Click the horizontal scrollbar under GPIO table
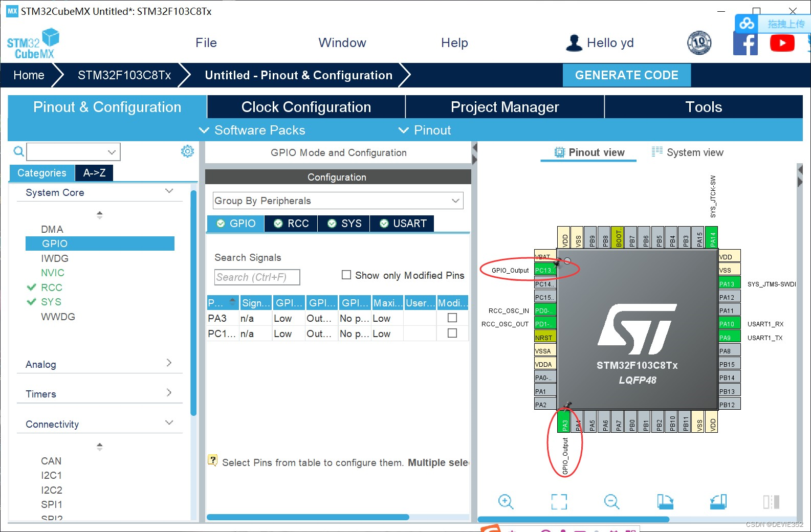The image size is (811, 532). [308, 517]
